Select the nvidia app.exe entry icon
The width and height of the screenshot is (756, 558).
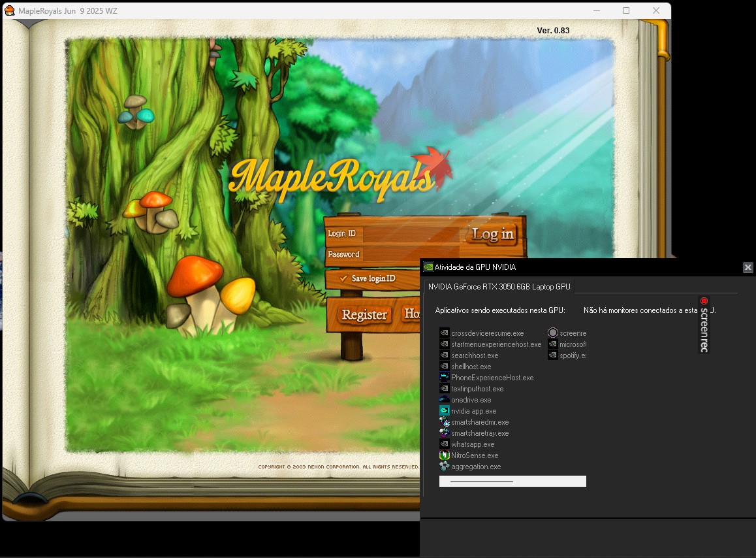[x=443, y=411]
